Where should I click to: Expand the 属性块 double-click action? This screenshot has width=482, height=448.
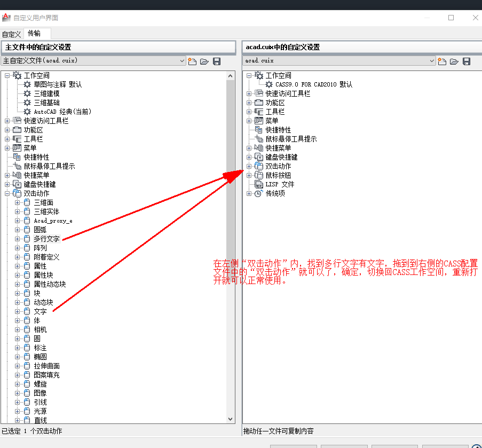pos(17,275)
